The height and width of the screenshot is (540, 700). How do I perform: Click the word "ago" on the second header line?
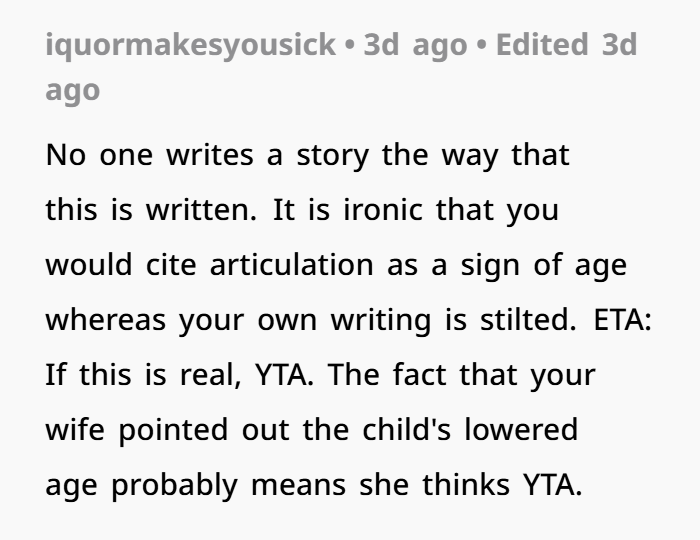click(x=73, y=90)
